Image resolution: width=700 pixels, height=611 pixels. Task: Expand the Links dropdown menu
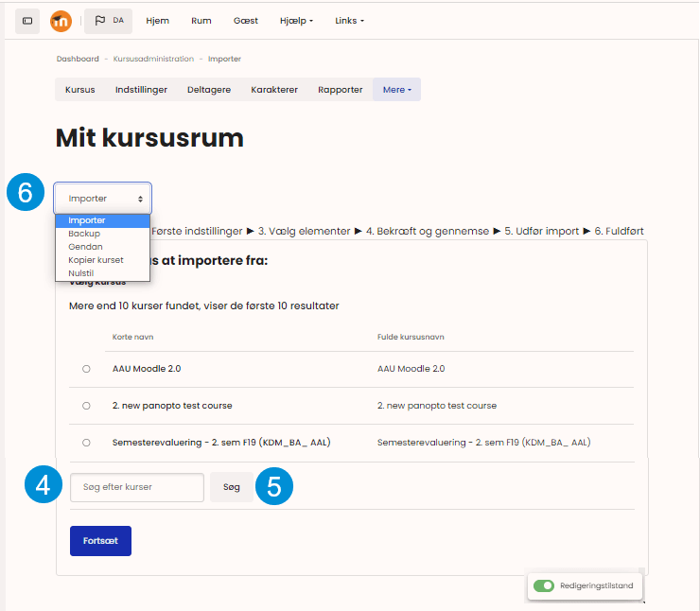coord(349,21)
